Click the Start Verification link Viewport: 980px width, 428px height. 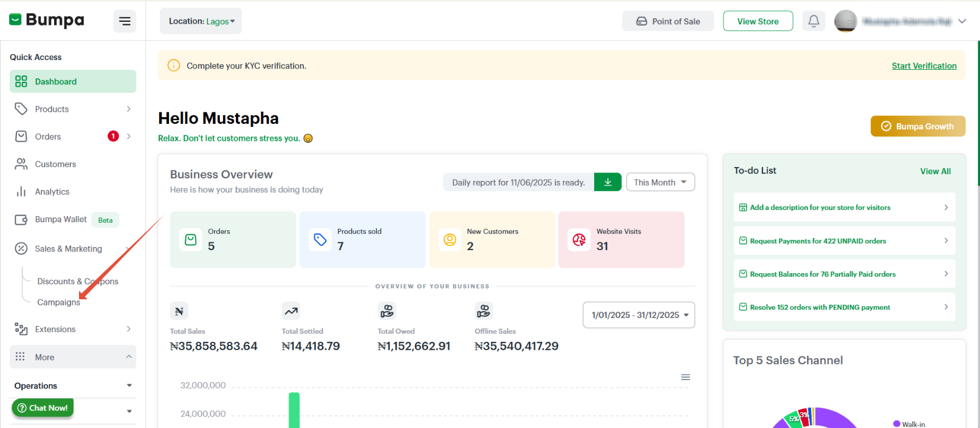pos(924,66)
